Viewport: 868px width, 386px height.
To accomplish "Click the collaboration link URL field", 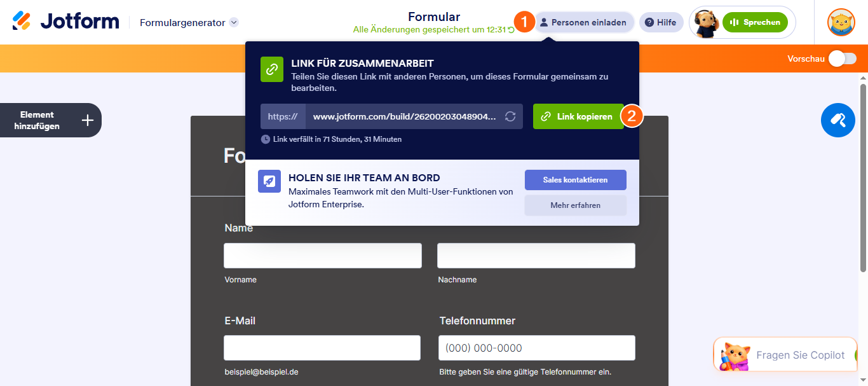I will point(403,116).
